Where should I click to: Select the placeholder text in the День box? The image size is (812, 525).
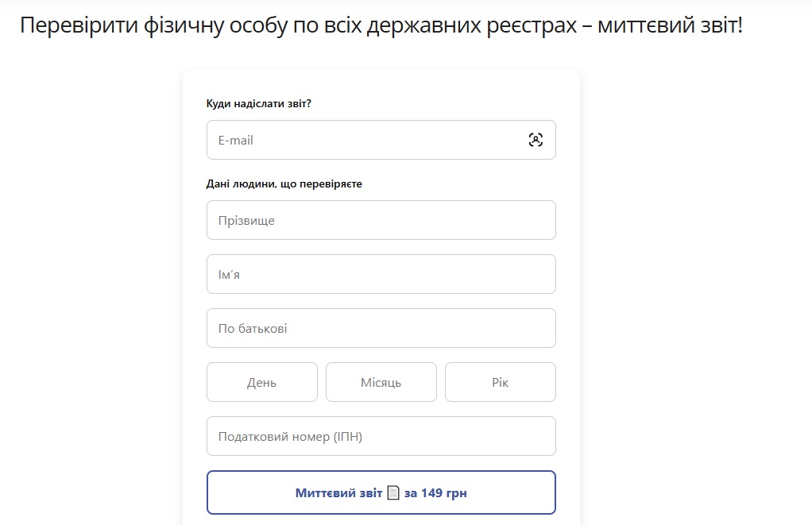coord(261,381)
